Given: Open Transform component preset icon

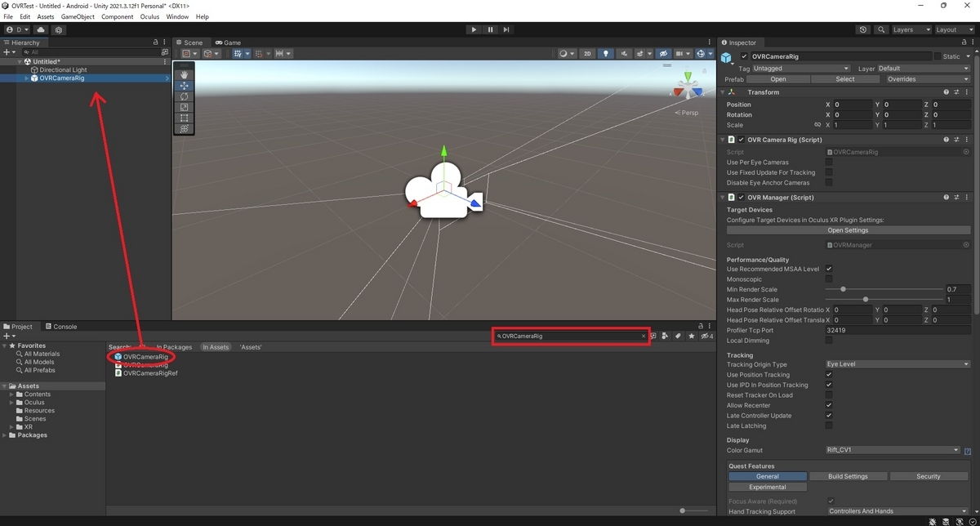Looking at the screenshot, I should pos(956,92).
